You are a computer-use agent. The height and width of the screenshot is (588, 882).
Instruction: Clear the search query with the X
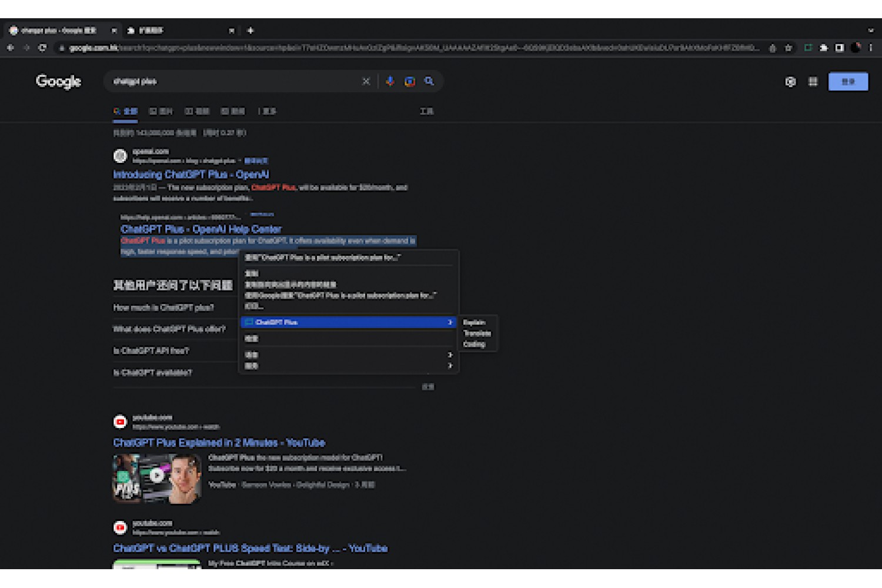(x=366, y=81)
